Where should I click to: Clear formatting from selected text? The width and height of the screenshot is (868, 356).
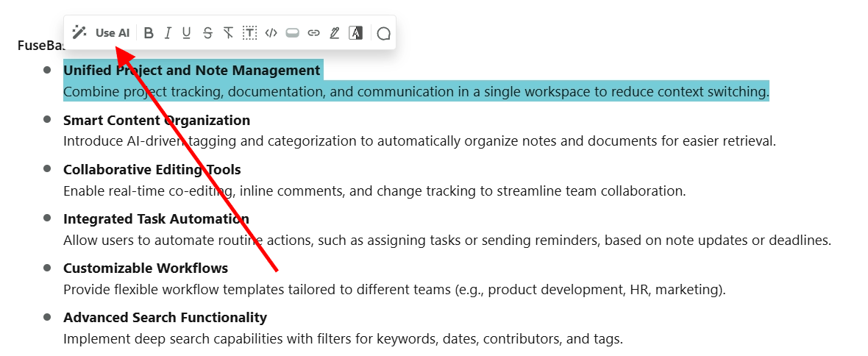point(229,33)
